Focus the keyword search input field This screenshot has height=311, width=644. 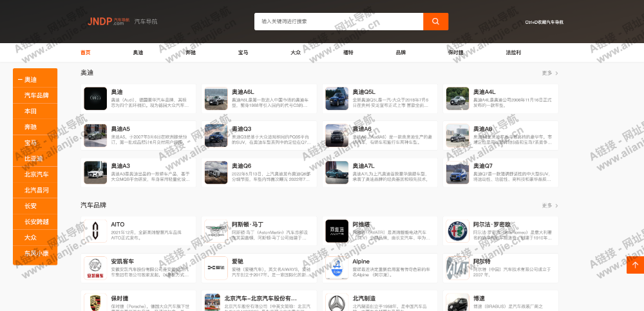coord(339,21)
